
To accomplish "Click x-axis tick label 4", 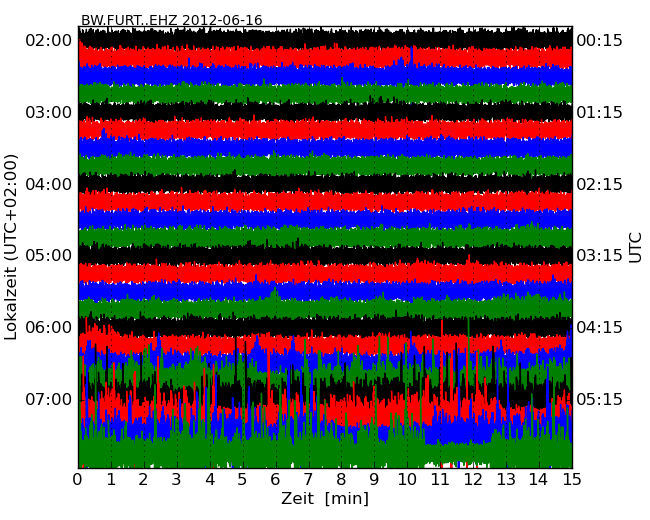I will (210, 479).
